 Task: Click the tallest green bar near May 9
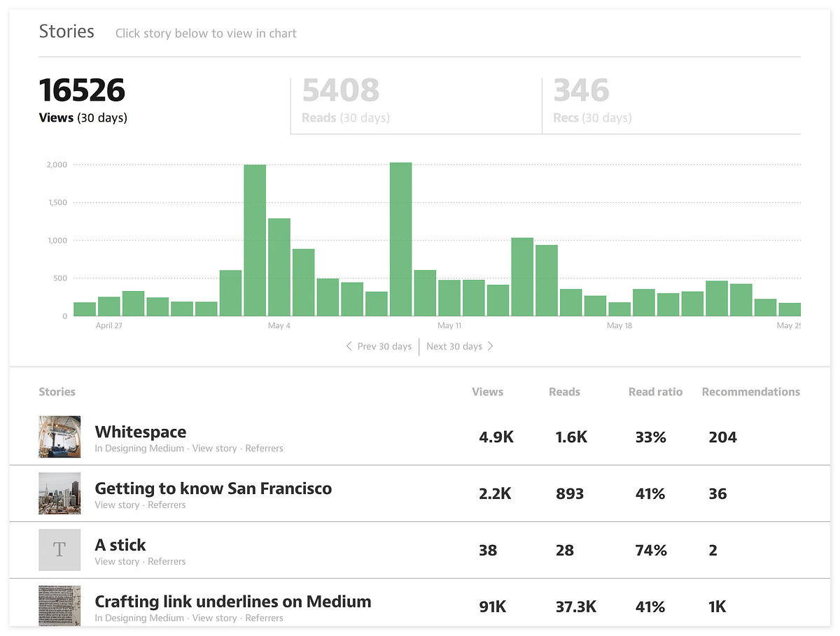point(400,239)
